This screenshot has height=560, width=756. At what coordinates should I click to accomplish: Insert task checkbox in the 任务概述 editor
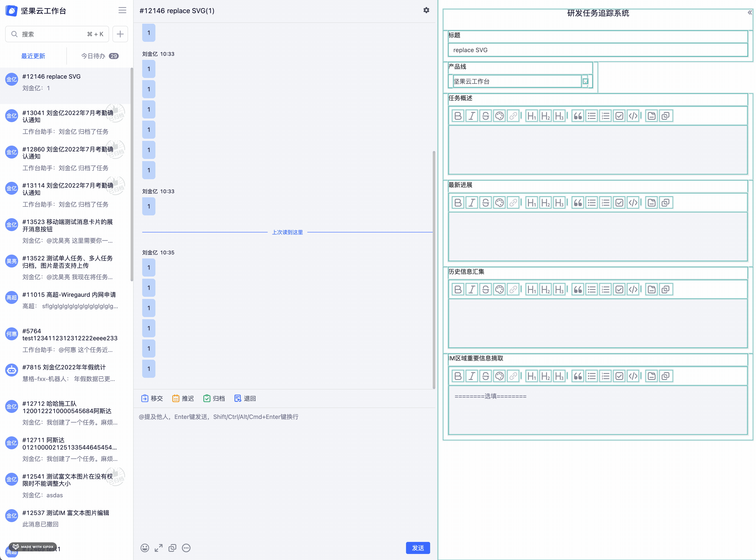[x=619, y=116]
